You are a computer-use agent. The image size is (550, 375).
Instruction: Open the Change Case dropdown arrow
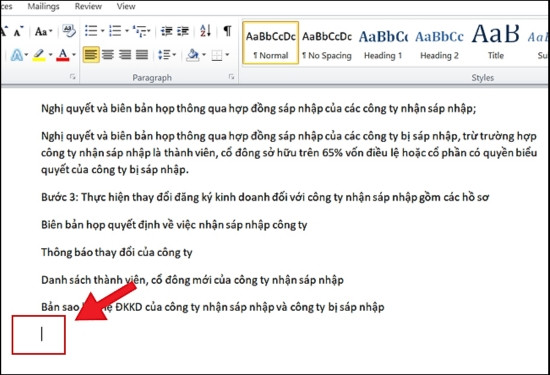[x=51, y=32]
